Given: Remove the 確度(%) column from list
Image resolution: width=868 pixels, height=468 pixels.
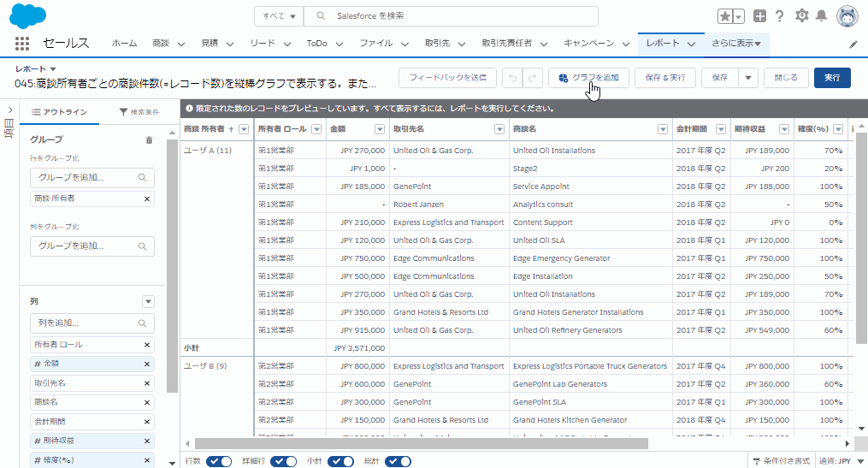Looking at the screenshot, I should (x=147, y=460).
